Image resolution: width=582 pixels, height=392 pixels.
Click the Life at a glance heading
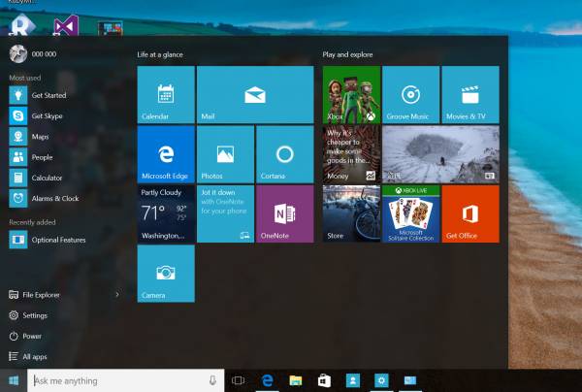160,54
